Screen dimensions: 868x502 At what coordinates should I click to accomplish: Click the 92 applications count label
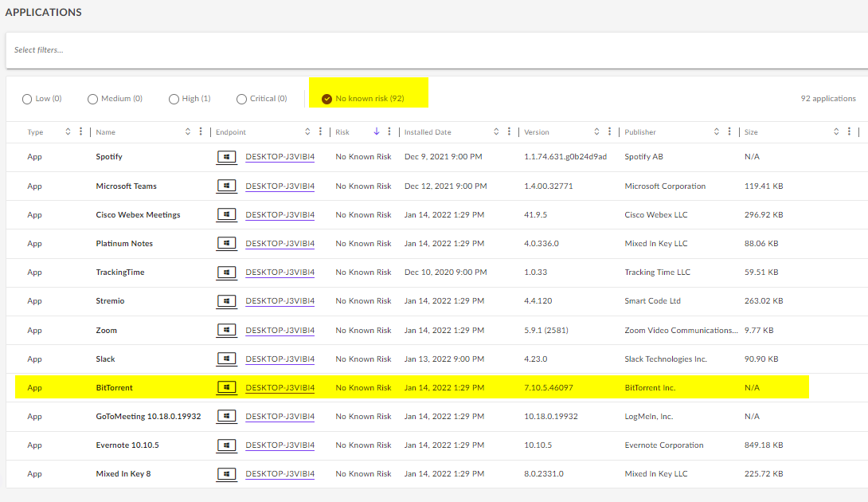(x=828, y=99)
